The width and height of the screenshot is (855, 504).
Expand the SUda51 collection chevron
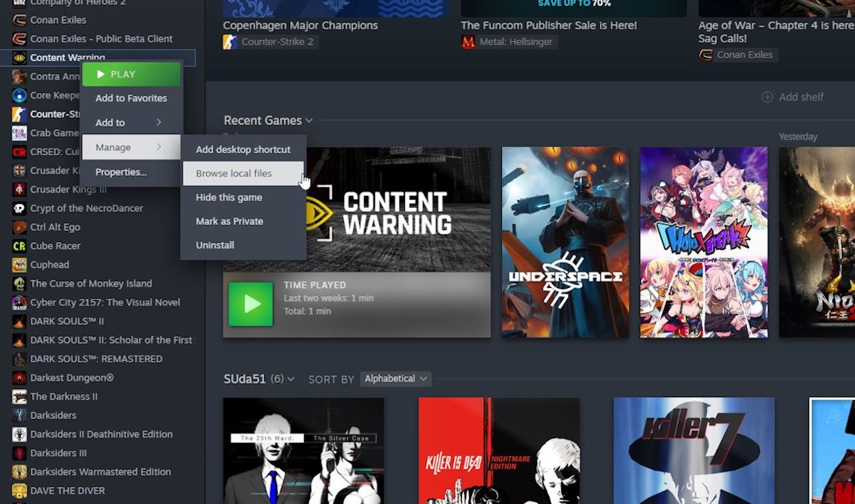click(x=291, y=380)
